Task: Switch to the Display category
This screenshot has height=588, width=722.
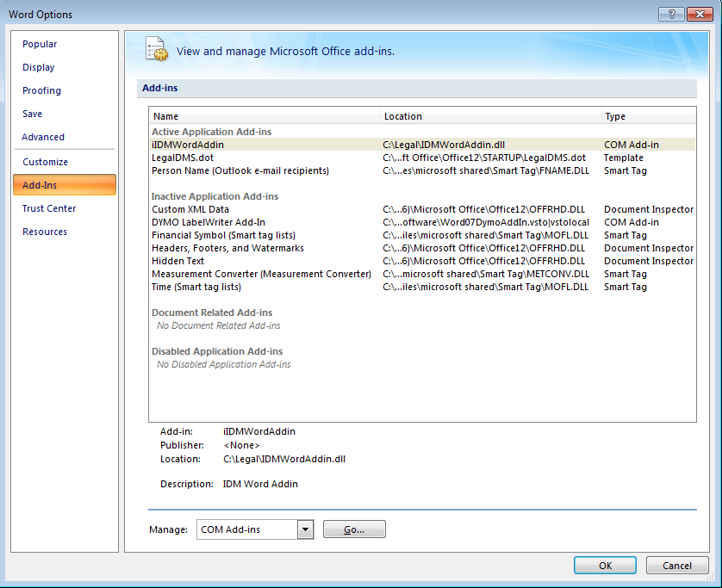Action: click(x=39, y=67)
